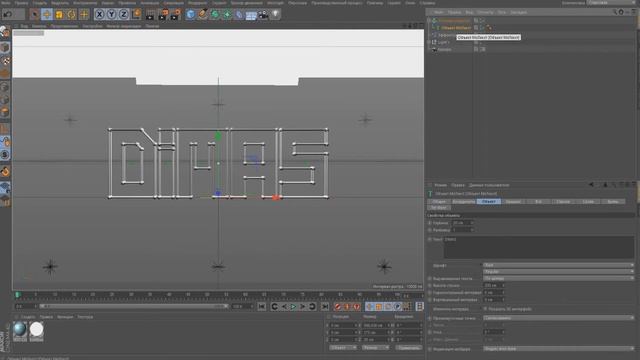The image size is (640, 360).
Task: Select the white material swatch
Action: [x=36, y=331]
